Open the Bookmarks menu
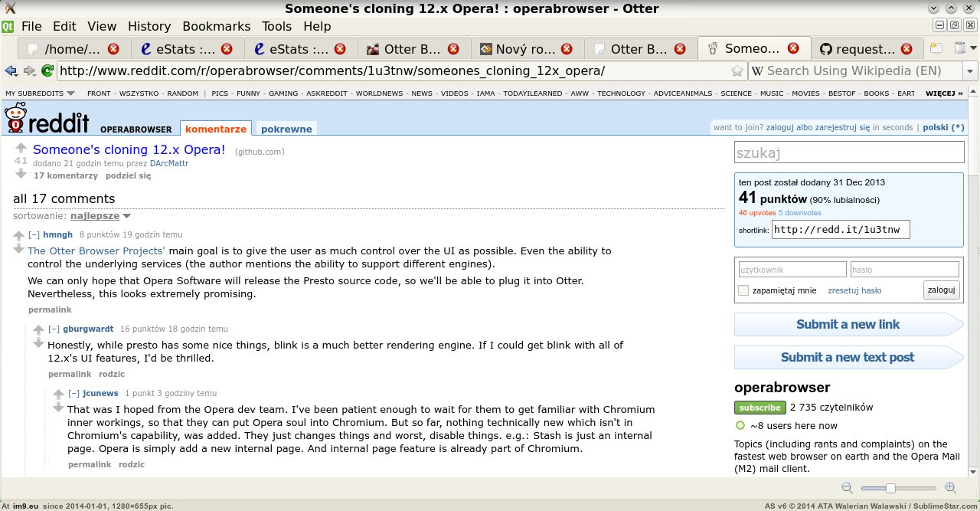Viewport: 980px width, 511px height. 217,27
